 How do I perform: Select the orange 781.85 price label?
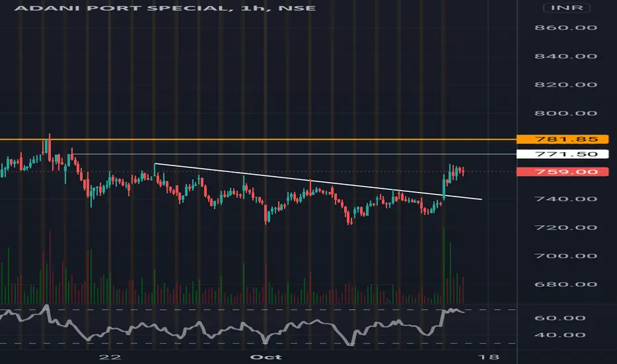coord(563,139)
